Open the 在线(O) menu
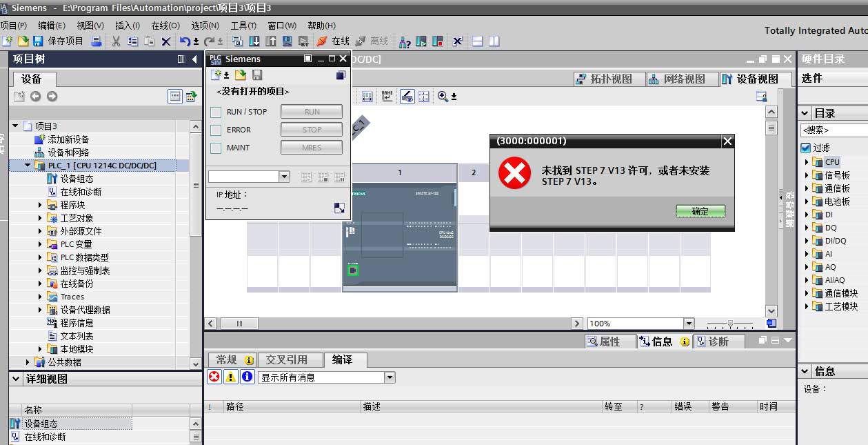 (165, 26)
